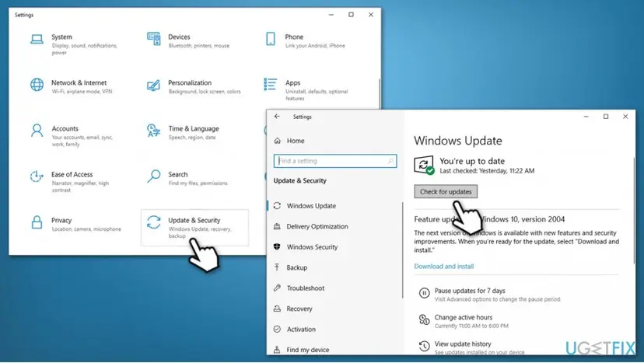Open Pause updates for 7 days
This screenshot has width=644, height=363.
470,290
